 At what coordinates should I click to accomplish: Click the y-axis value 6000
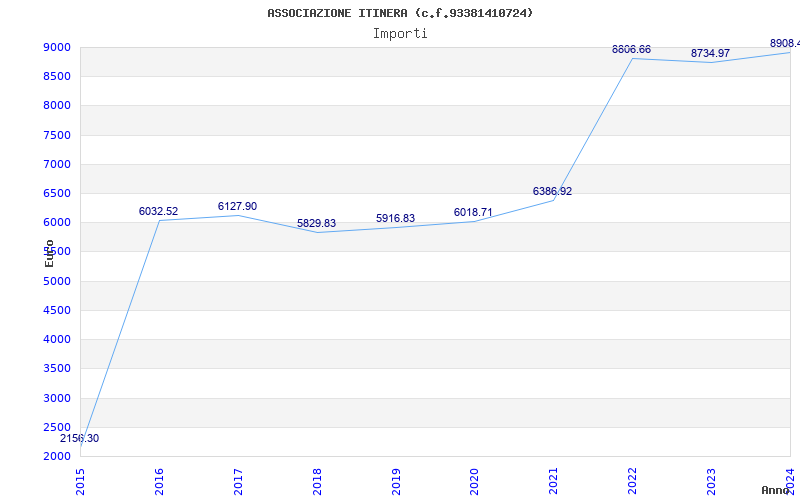pos(58,222)
